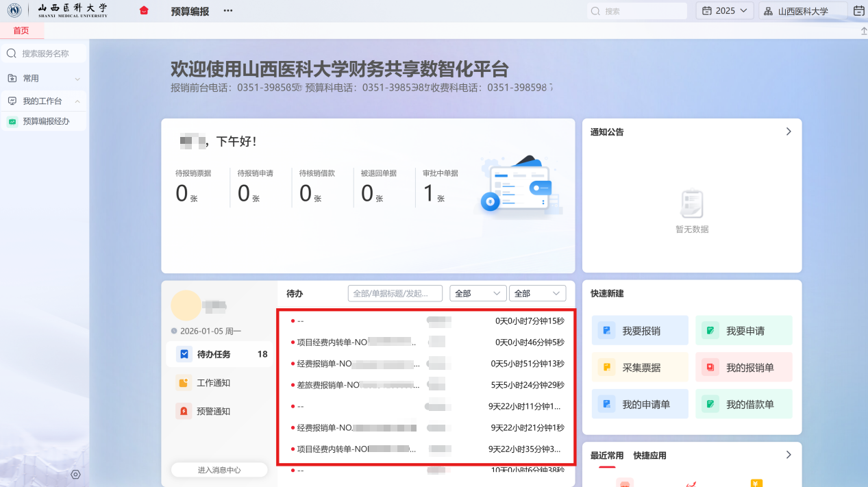Image resolution: width=868 pixels, height=487 pixels.
Task: Click the red home icon in header
Action: pyautogui.click(x=144, y=11)
